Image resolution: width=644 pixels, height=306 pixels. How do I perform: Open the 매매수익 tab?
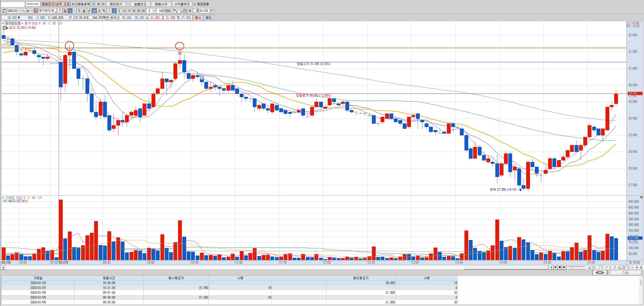[x=161, y=4]
